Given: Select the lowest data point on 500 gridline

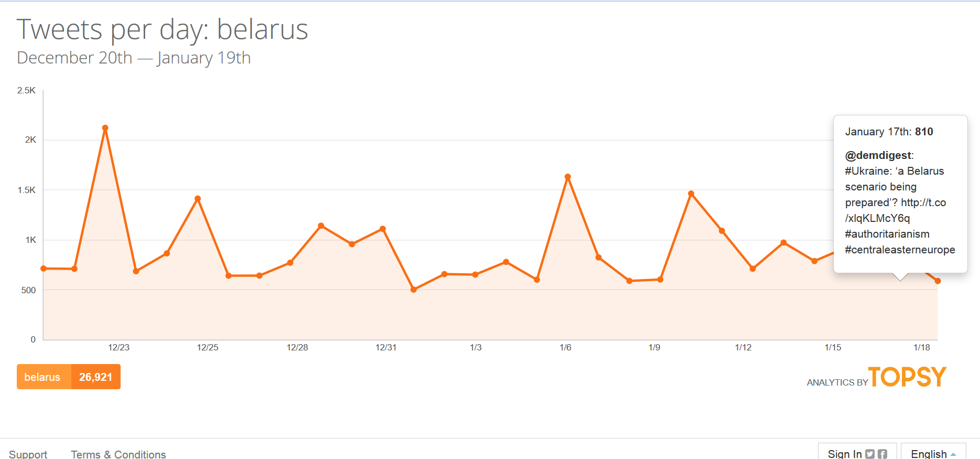Looking at the screenshot, I should pyautogui.click(x=414, y=290).
